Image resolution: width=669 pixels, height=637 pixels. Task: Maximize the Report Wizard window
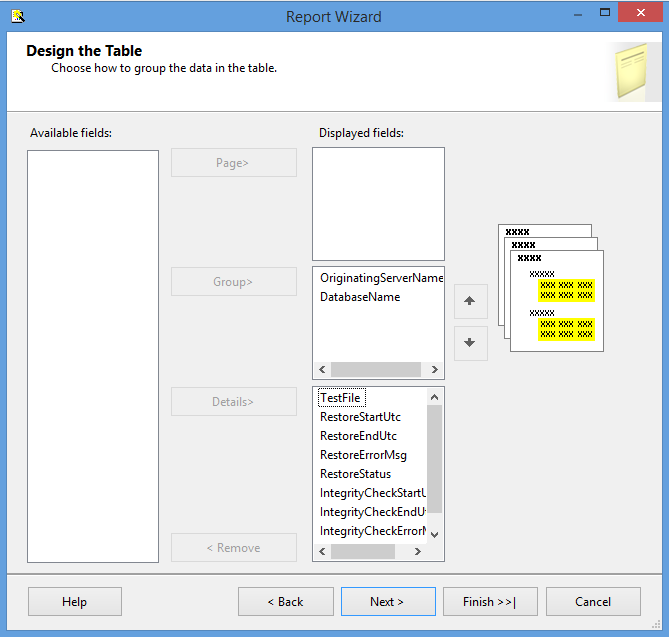point(605,13)
